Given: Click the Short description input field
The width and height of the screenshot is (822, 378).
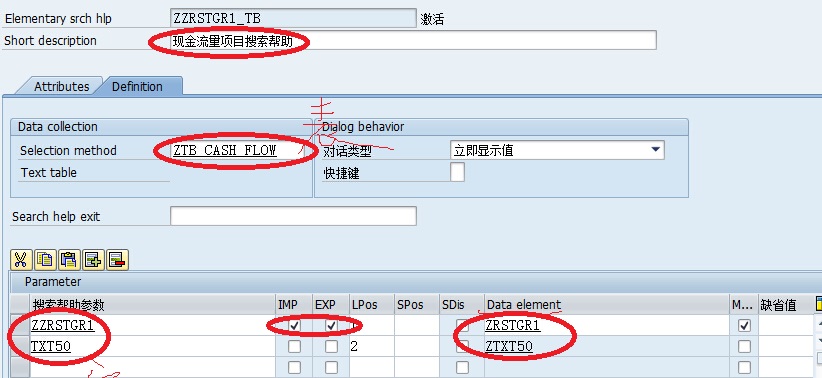Looking at the screenshot, I should pyautogui.click(x=413, y=40).
